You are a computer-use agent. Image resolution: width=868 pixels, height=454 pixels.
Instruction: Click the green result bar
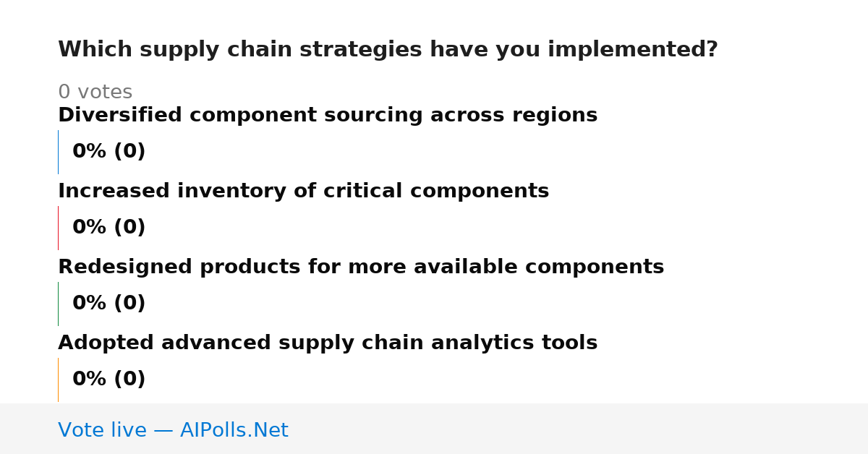click(x=58, y=304)
